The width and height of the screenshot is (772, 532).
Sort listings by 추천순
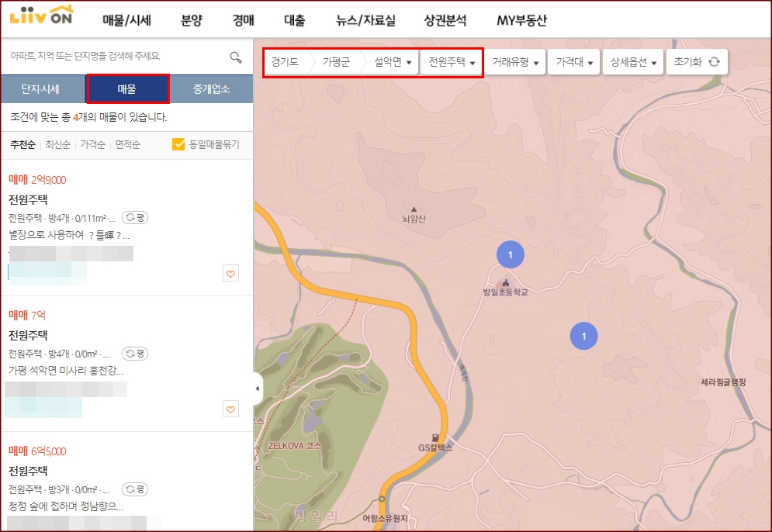[x=23, y=145]
